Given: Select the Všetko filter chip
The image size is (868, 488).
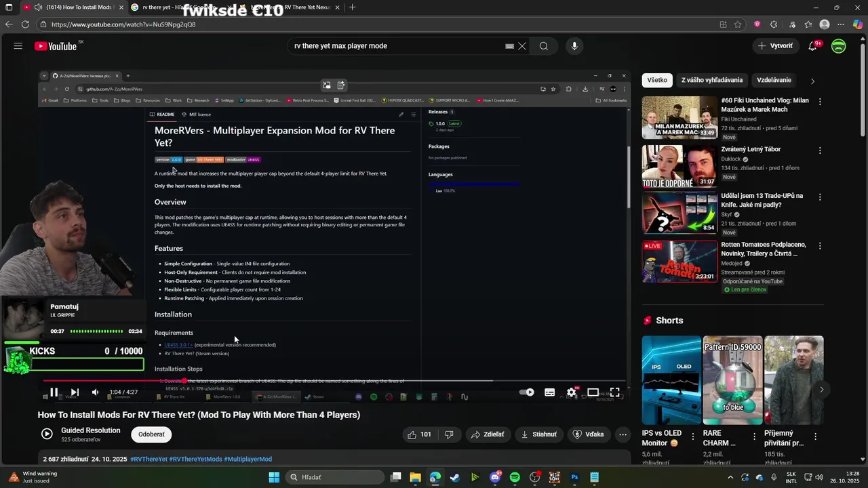Looking at the screenshot, I should click(656, 80).
